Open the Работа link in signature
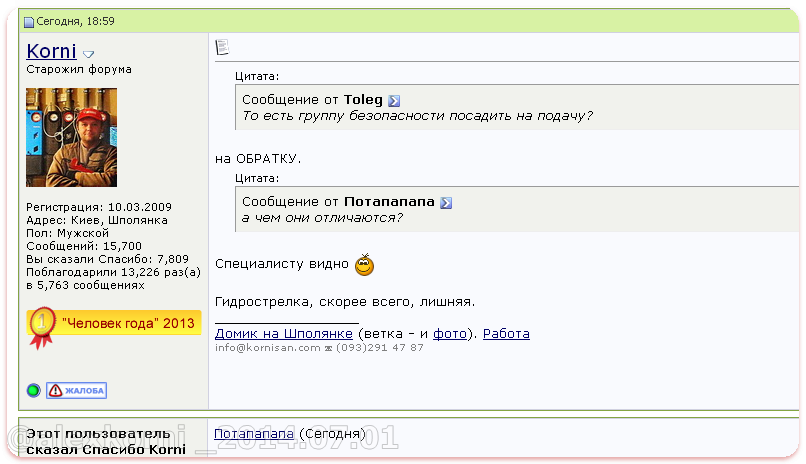This screenshot has height=464, width=806. (506, 334)
